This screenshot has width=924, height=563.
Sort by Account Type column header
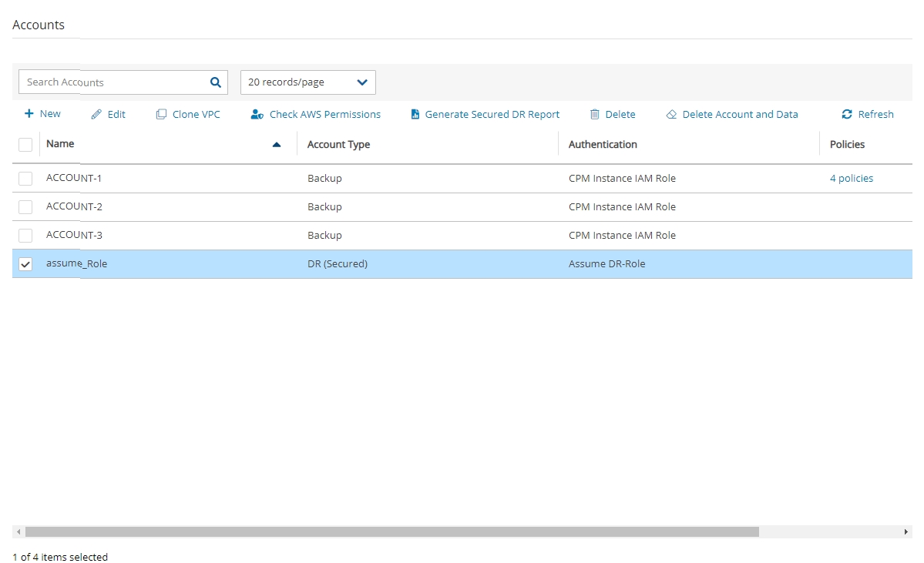338,145
